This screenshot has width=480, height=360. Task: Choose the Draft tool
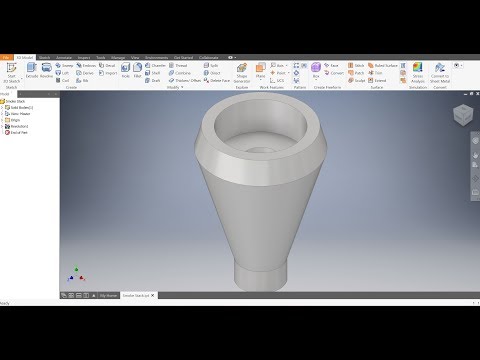tap(153, 80)
